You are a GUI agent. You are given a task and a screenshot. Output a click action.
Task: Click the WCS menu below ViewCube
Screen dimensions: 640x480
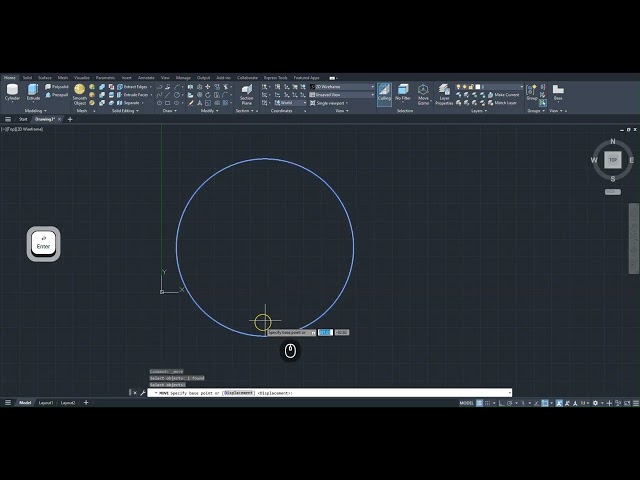click(x=613, y=192)
